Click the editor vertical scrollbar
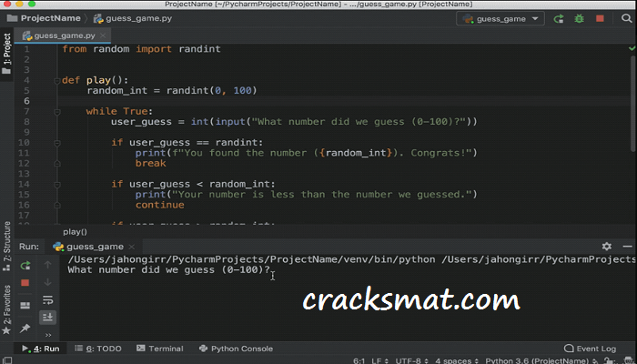This screenshot has width=637, height=364. pos(633,104)
